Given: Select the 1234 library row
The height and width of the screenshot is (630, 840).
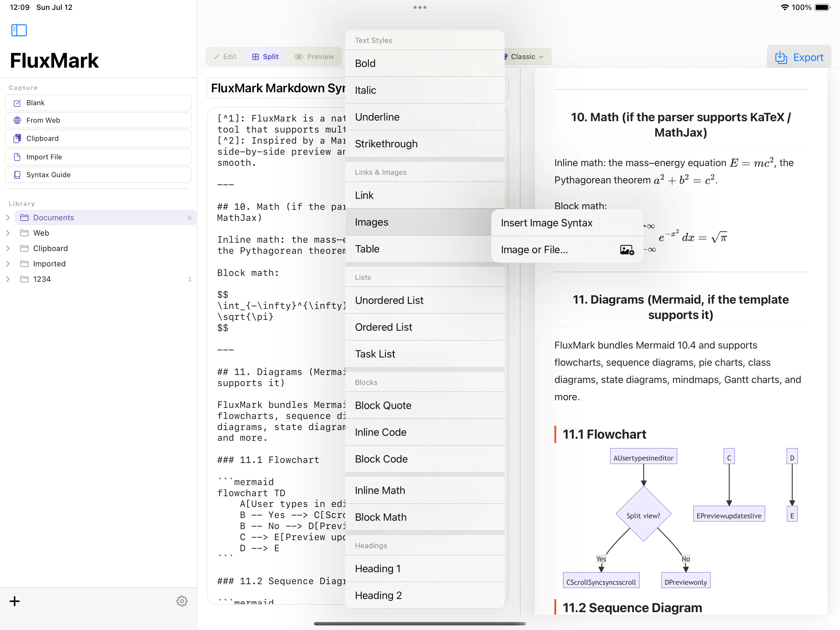Looking at the screenshot, I should coord(105,279).
